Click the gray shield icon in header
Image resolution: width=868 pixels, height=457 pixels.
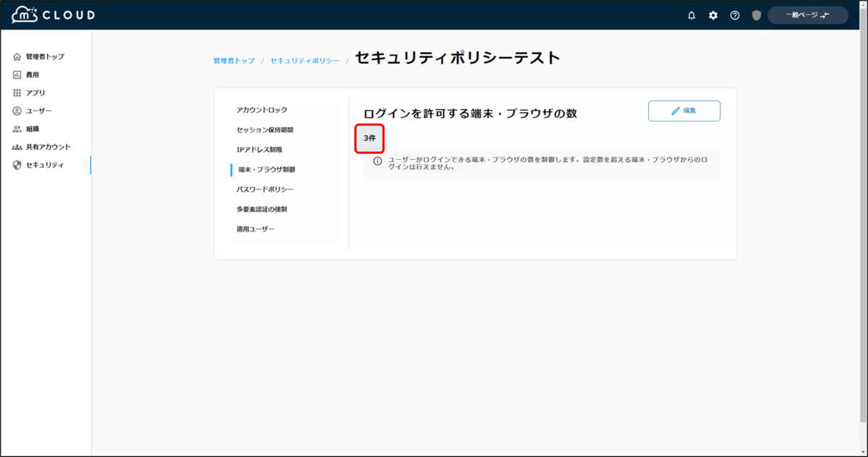coord(755,14)
